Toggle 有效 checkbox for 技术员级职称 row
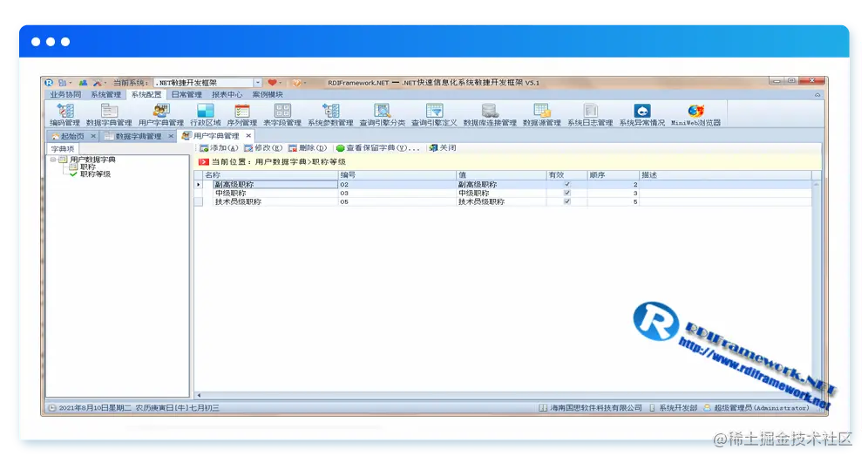Viewport: 868px width, 463px height. pos(566,201)
